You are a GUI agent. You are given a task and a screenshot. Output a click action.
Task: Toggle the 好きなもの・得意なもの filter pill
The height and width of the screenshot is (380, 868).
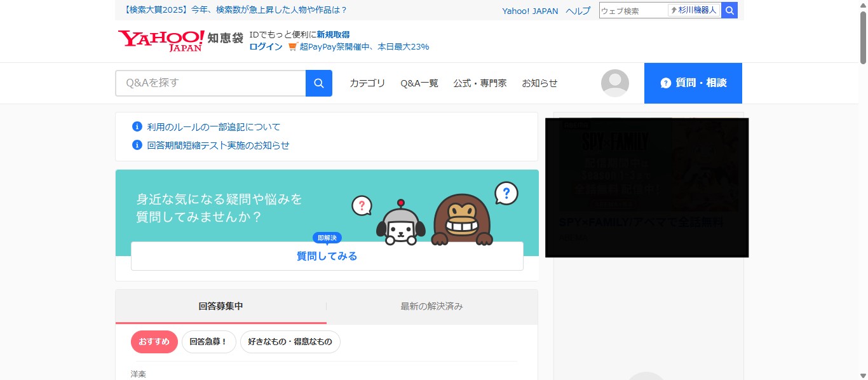point(290,341)
